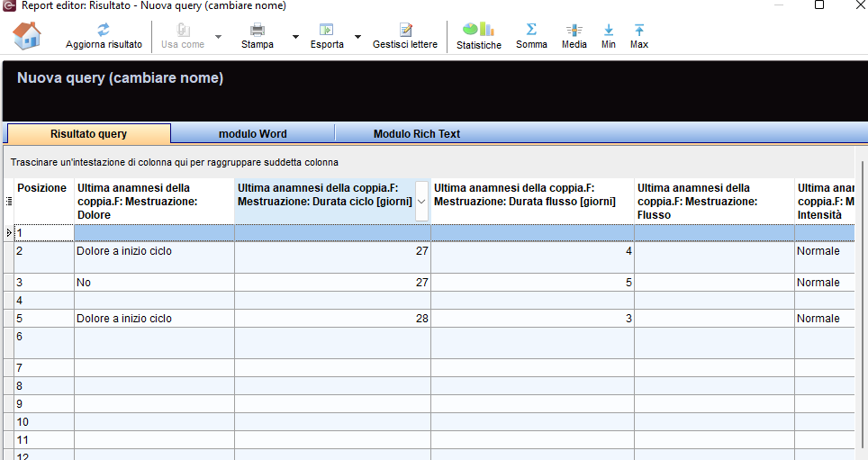Screen dimensions: 868x460
Task: Select cycle duration 28 in row 5
Action: (x=332, y=319)
